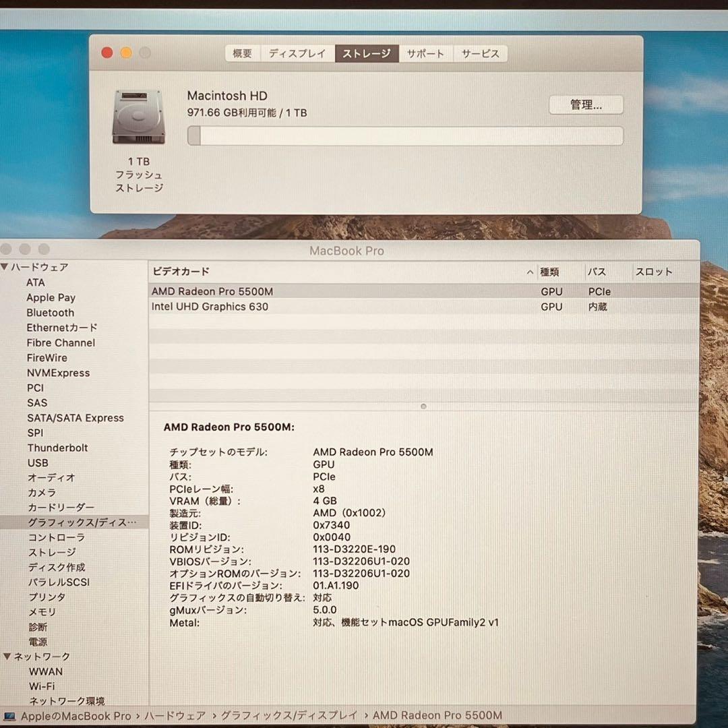Click the laptop icon in path bar
728x728 pixels.
(9, 716)
